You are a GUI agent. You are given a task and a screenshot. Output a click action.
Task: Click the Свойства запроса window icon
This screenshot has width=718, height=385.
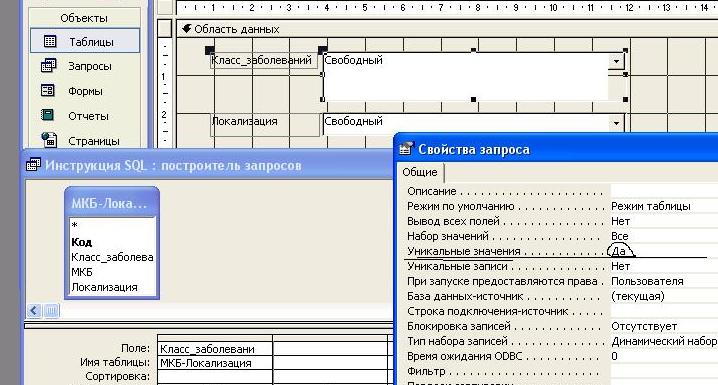pyautogui.click(x=406, y=149)
